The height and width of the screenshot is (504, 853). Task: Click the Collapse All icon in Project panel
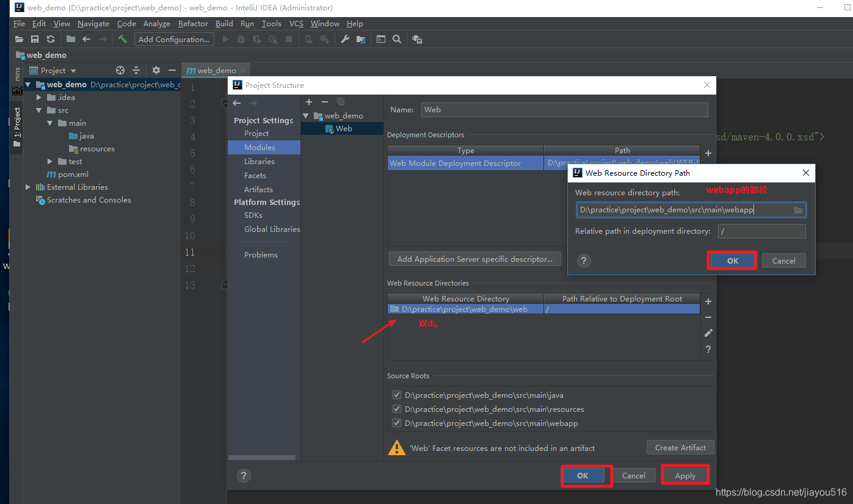pos(136,70)
